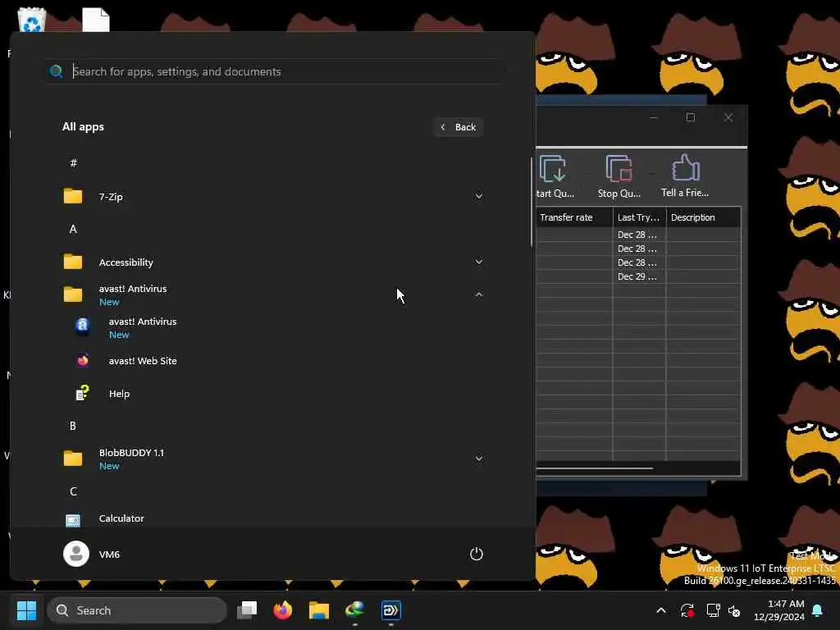The image size is (840, 630).
Task: Open the Windows Start button
Action: coord(26,610)
